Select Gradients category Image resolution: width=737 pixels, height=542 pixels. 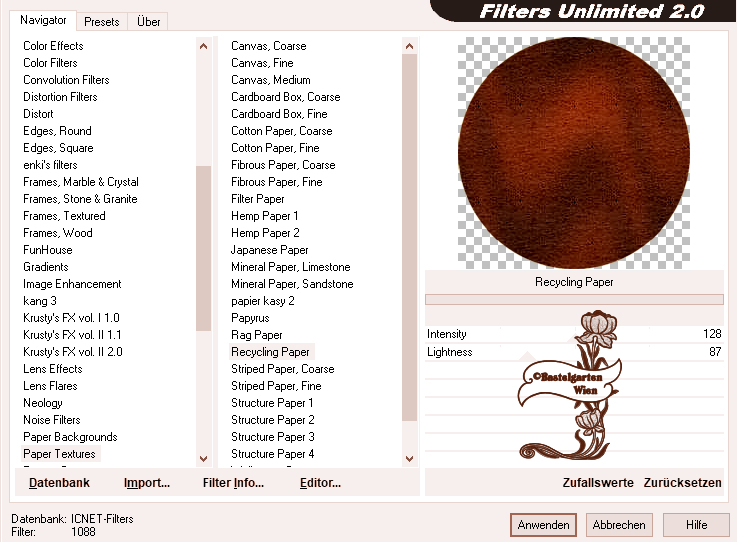46,267
